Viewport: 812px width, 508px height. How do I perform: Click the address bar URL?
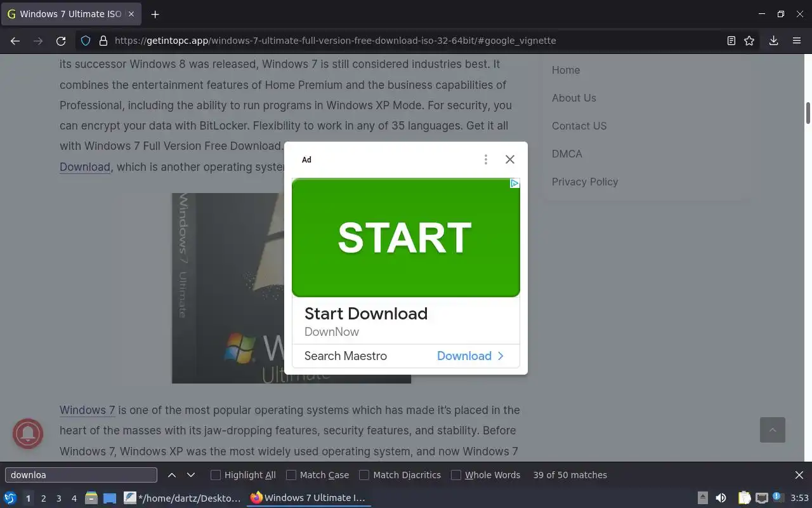[335, 41]
